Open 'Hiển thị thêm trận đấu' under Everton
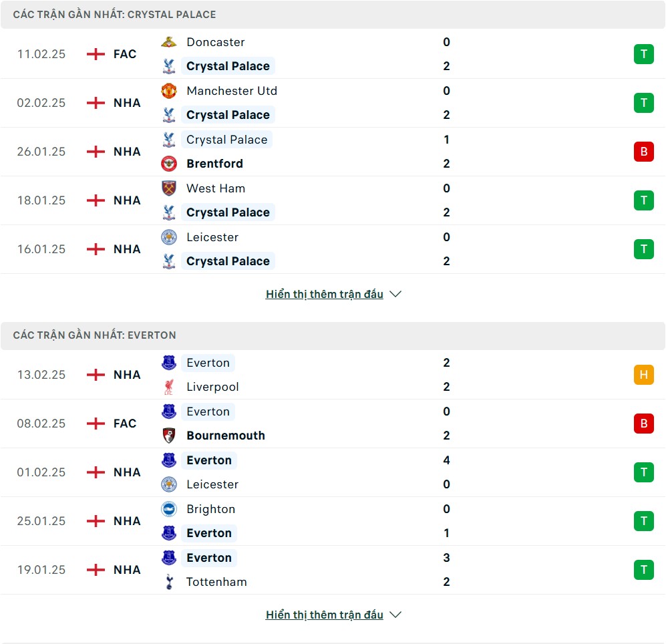Screen dimensions: 666x644 (x=325, y=615)
